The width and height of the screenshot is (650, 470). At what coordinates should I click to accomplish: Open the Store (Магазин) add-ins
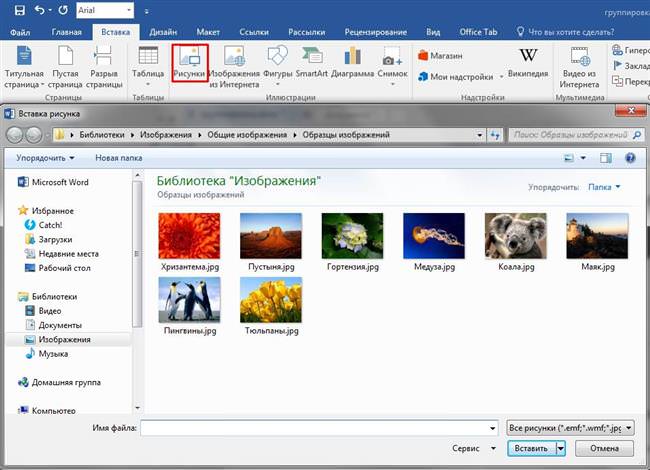tap(440, 56)
